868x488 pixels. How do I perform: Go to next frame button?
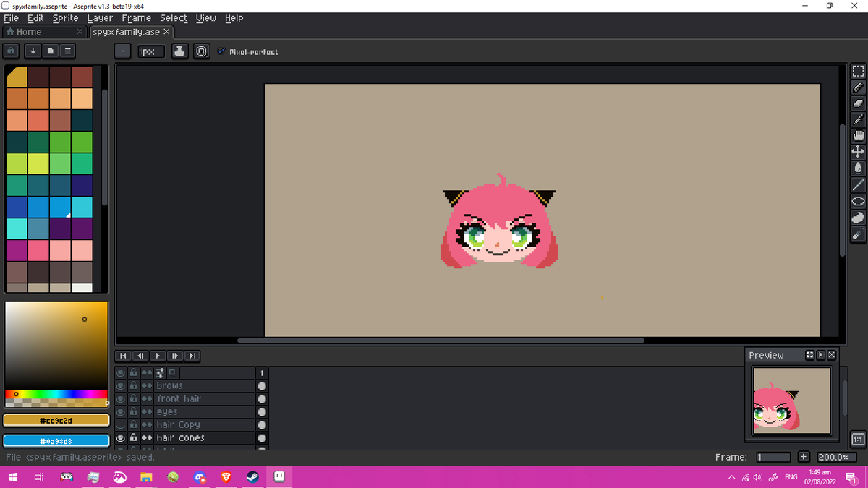[x=175, y=356]
